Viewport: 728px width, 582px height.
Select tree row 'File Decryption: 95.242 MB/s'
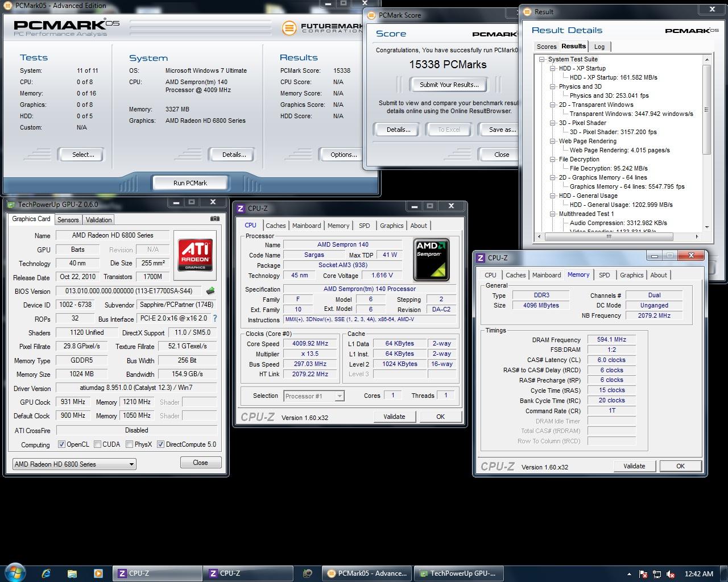pyautogui.click(x=609, y=168)
